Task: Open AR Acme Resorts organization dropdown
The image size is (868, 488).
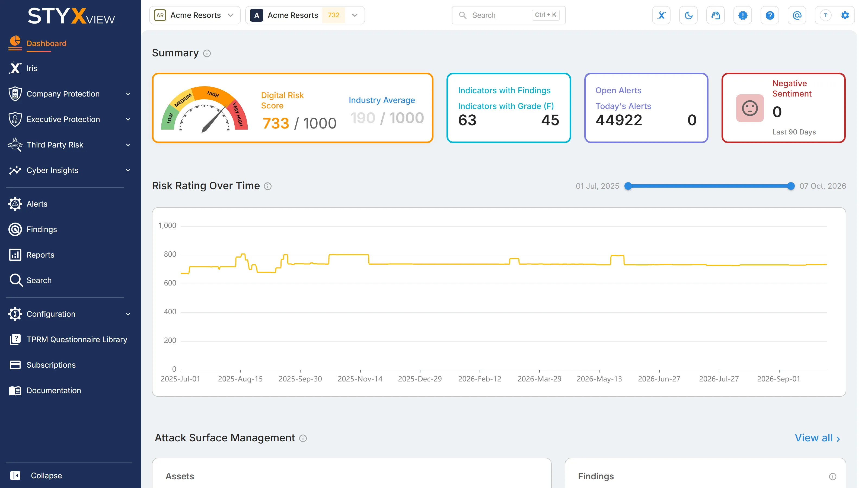Action: coord(195,15)
